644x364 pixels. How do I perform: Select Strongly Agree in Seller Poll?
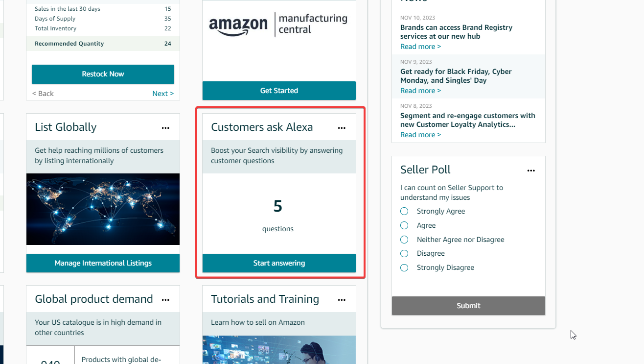click(404, 211)
